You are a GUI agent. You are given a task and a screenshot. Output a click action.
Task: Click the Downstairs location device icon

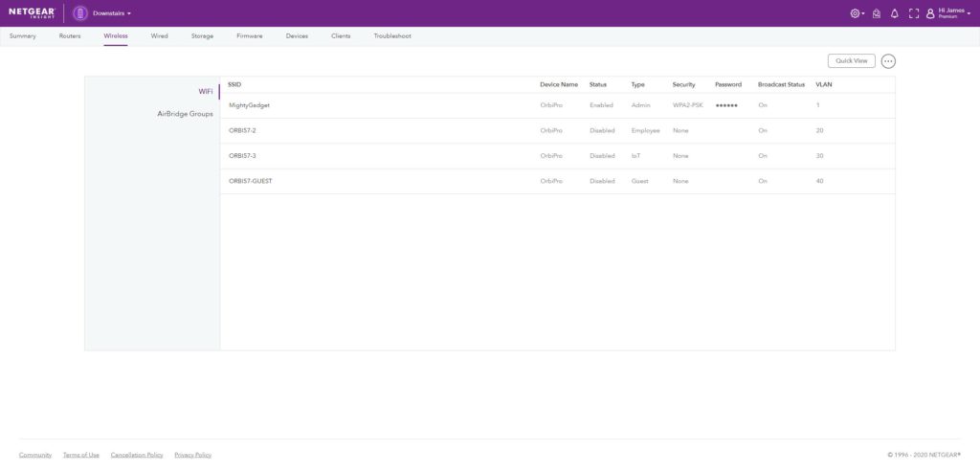tap(80, 13)
